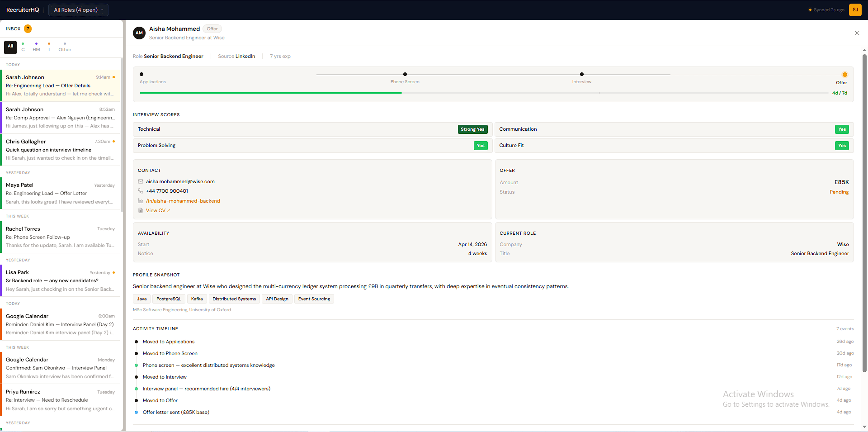Expand the Activity Timeline events list
Viewport: 868px width, 432px height.
click(845, 328)
